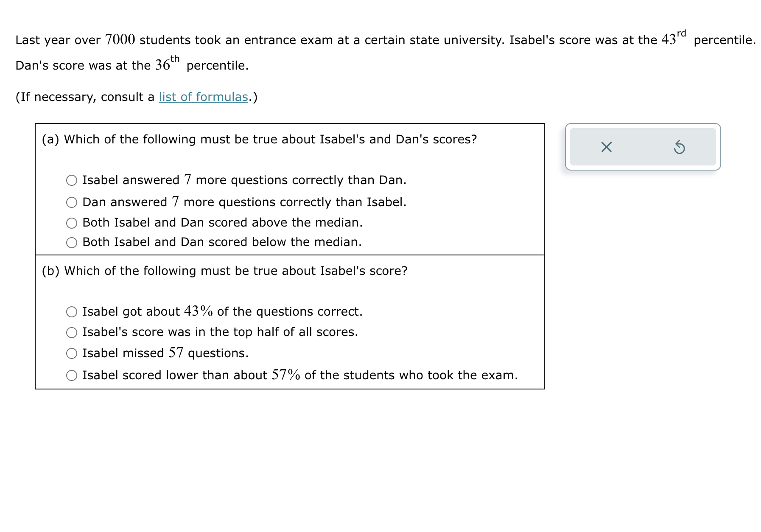The height and width of the screenshot is (532, 761).
Task: Click the question (b) prompt text
Action: 224,271
